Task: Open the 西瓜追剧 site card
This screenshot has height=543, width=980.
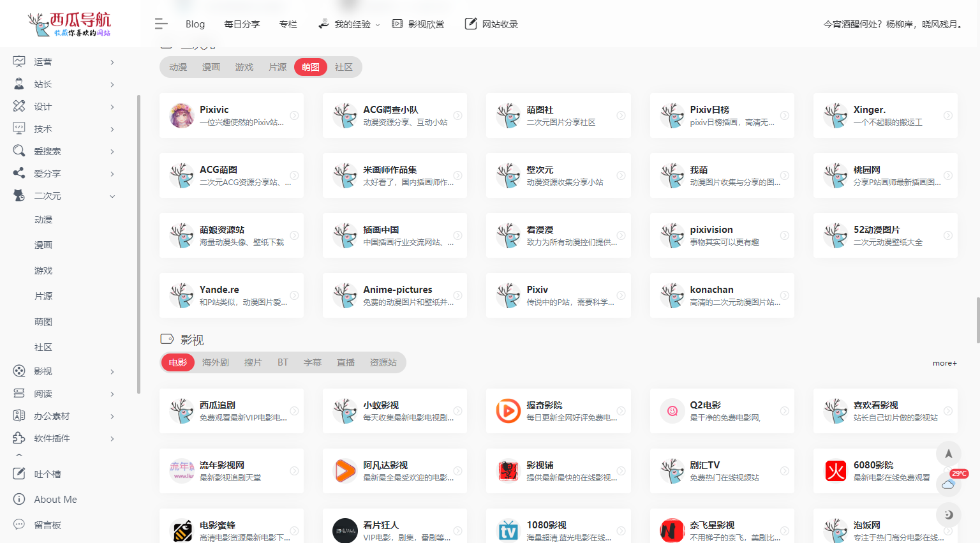Action: (232, 411)
